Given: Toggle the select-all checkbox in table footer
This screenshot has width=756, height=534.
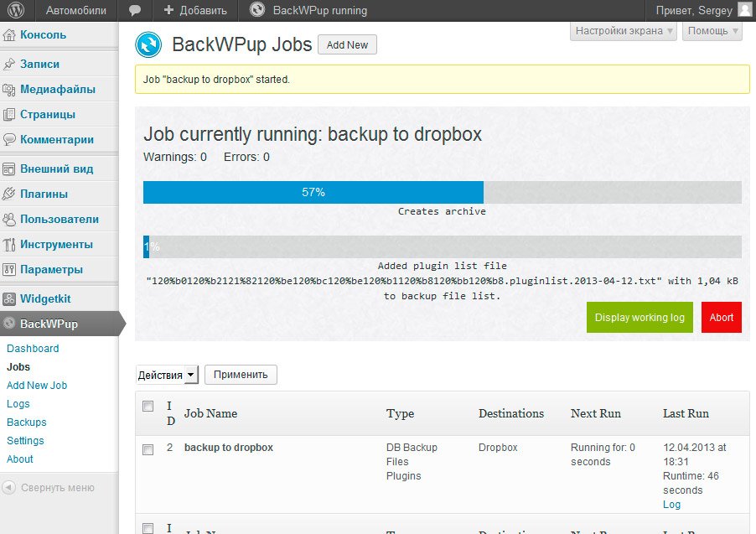Looking at the screenshot, I should click(148, 528).
